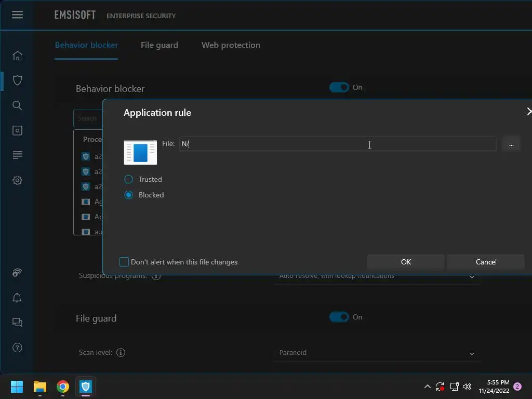Select Blocked radio option
532x399 pixels.
[x=129, y=195]
